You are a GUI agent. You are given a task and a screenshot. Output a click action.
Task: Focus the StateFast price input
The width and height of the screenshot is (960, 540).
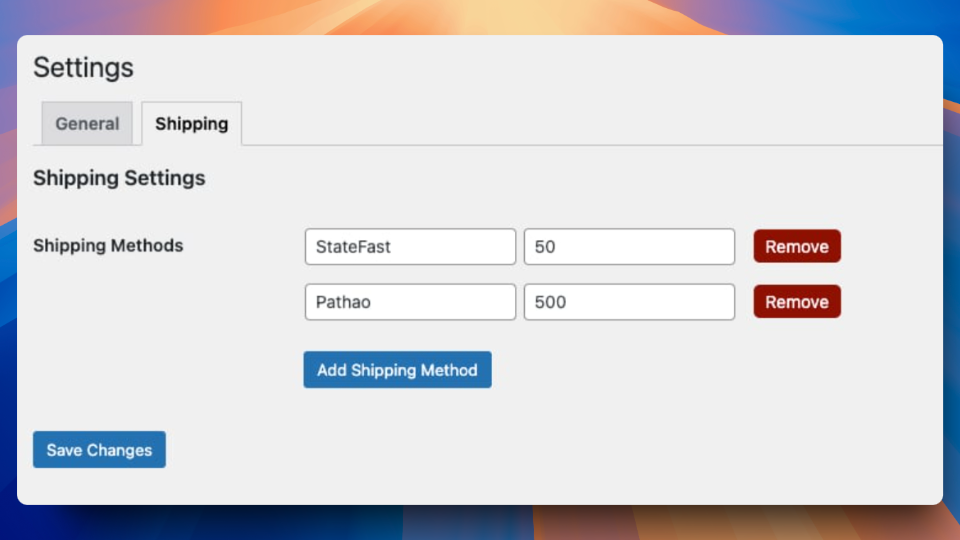pos(629,247)
